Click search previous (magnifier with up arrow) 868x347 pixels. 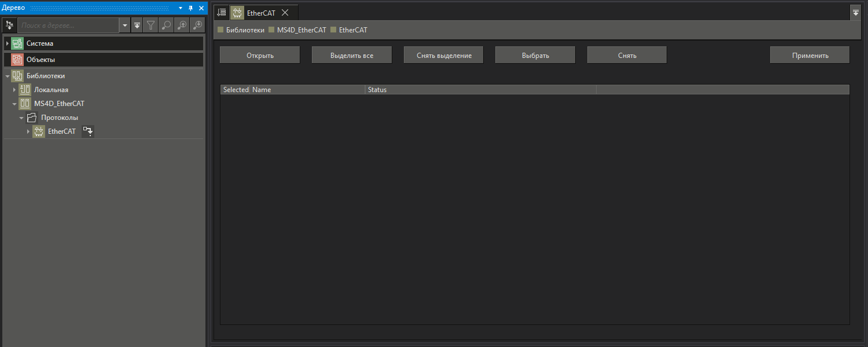pos(182,25)
